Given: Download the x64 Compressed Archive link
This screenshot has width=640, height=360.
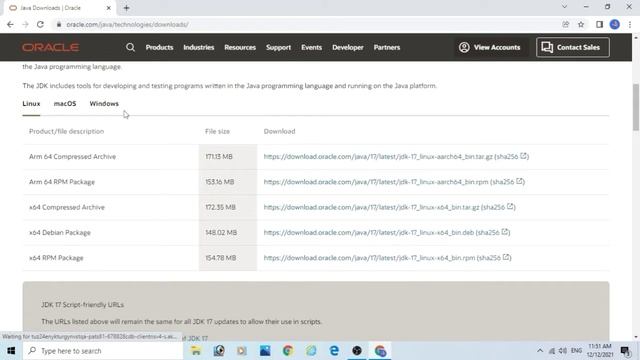Looking at the screenshot, I should [371, 207].
